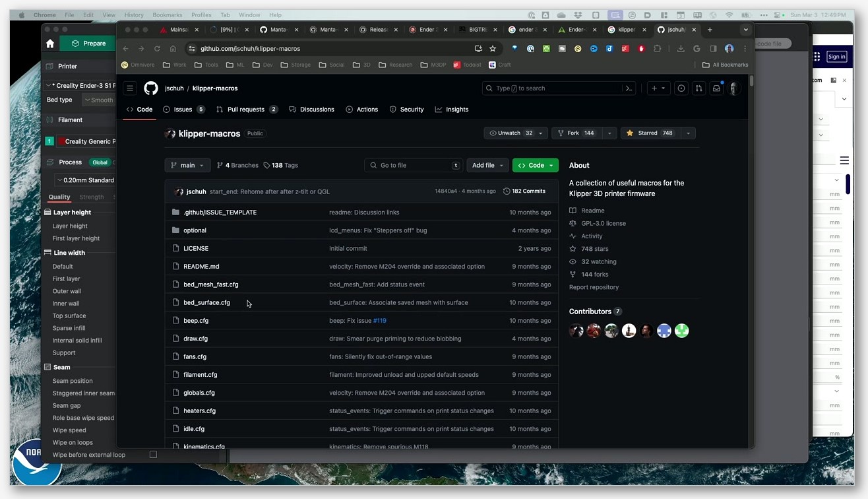Click the first contributor avatar
The width and height of the screenshot is (868, 499).
click(576, 331)
